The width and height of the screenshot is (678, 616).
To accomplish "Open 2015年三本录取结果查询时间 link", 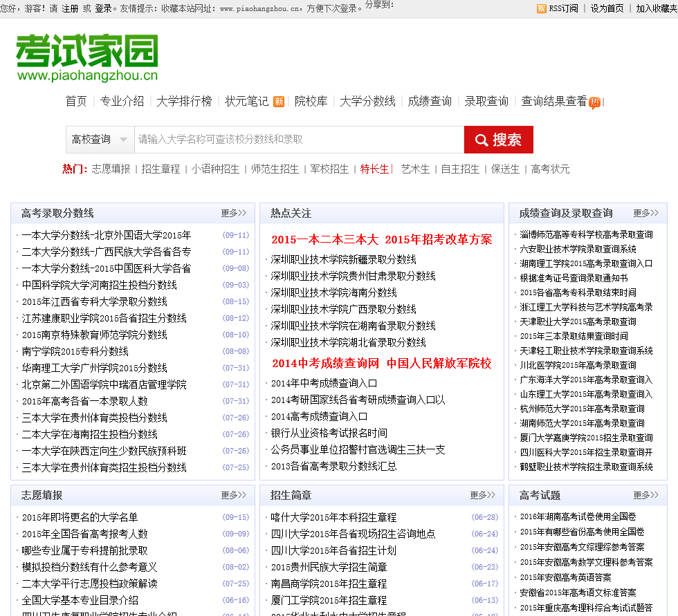I will tap(574, 336).
